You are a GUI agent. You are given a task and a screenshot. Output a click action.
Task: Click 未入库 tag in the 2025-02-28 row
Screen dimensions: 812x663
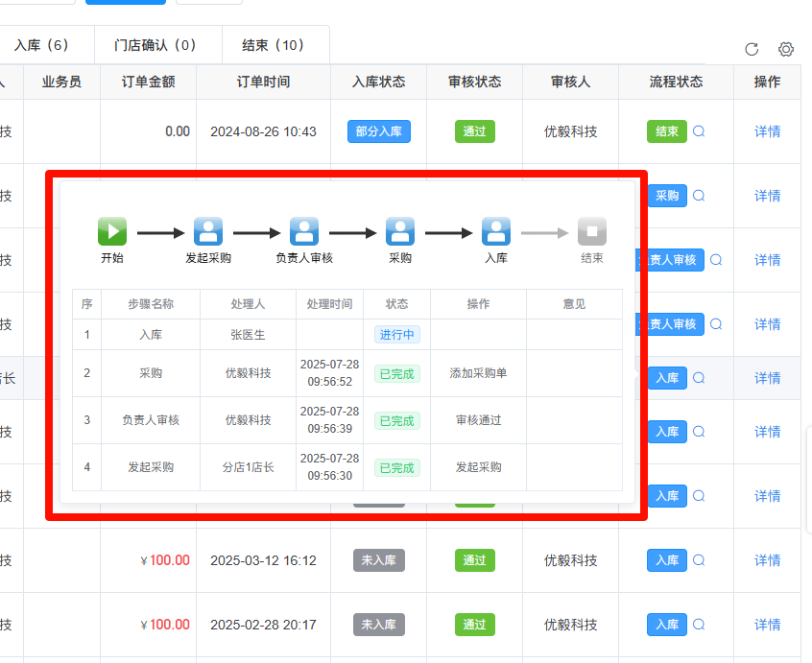click(378, 625)
